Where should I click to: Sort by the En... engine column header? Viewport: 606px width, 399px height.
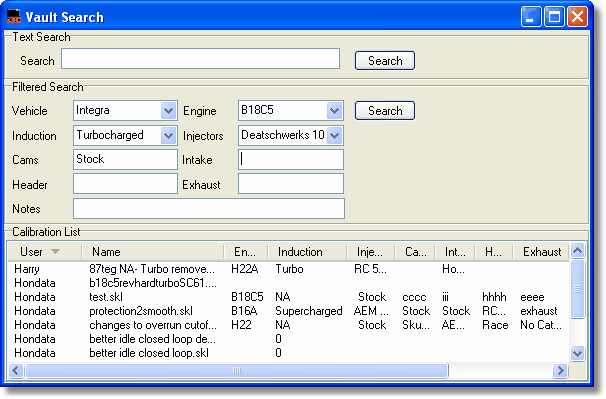[245, 252]
